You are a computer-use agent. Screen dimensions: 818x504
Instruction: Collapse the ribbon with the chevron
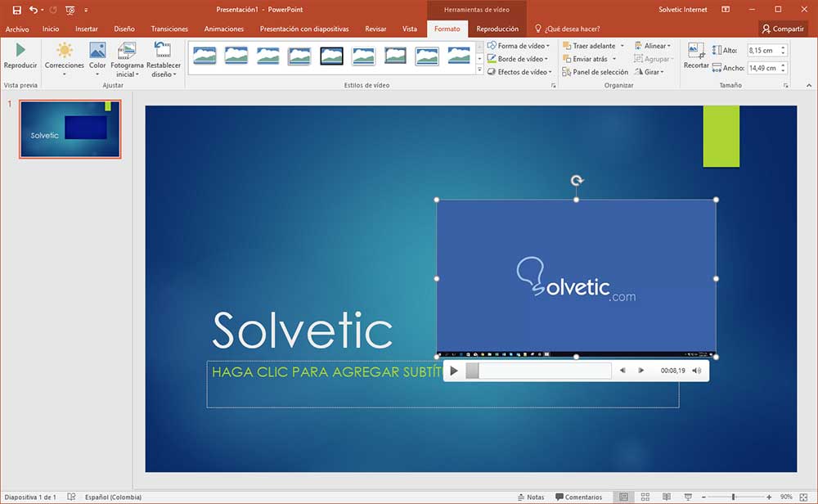point(809,85)
